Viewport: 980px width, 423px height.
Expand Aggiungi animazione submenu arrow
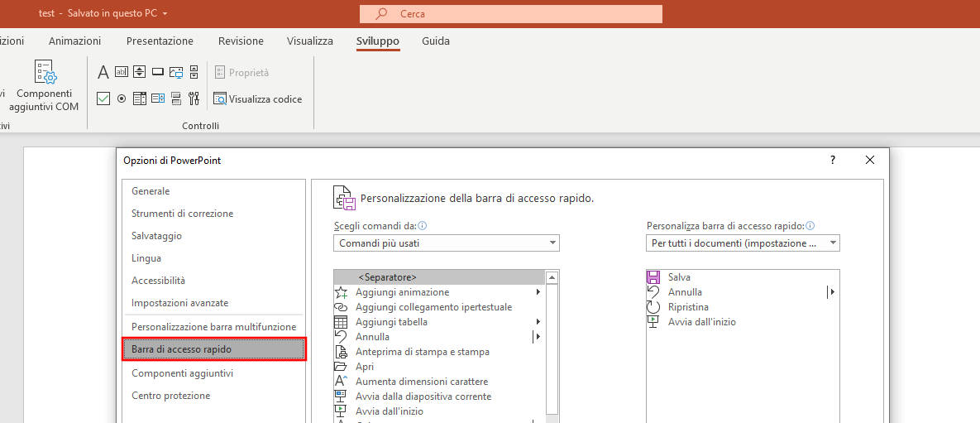[538, 291]
